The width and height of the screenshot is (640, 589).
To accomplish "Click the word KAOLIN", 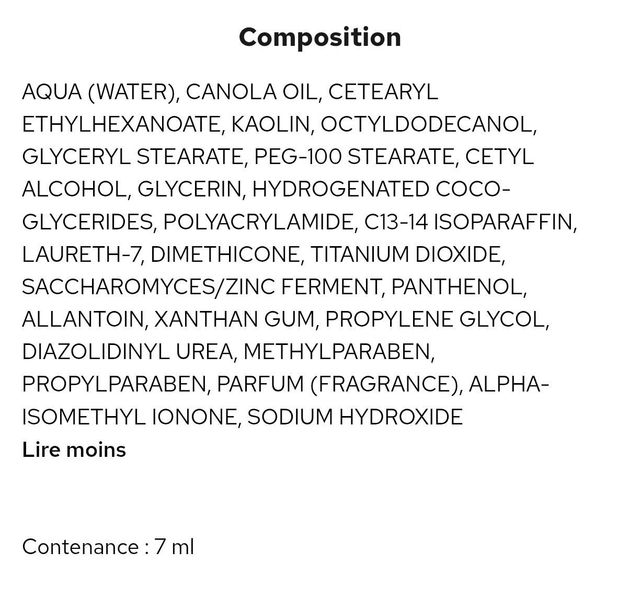I will pos(270,124).
